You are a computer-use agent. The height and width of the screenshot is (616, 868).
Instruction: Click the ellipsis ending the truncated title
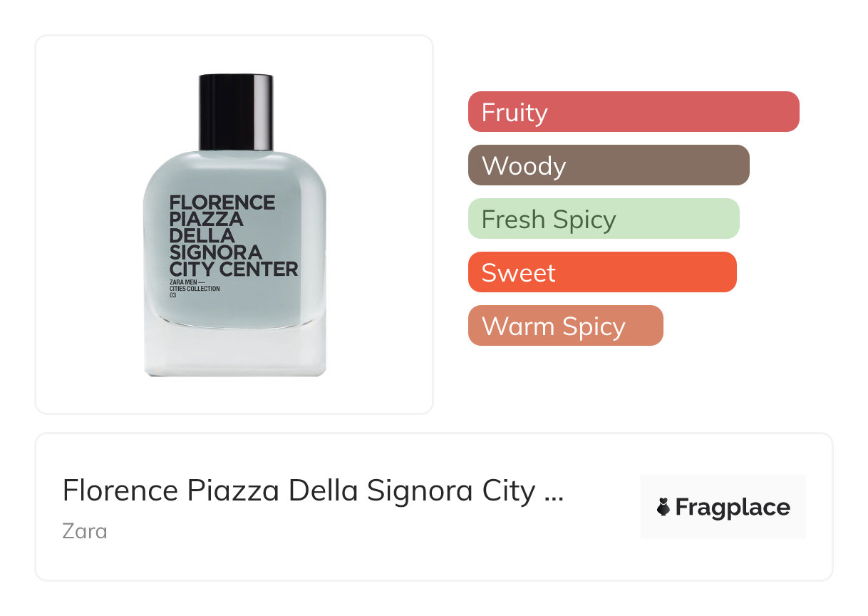point(553,492)
